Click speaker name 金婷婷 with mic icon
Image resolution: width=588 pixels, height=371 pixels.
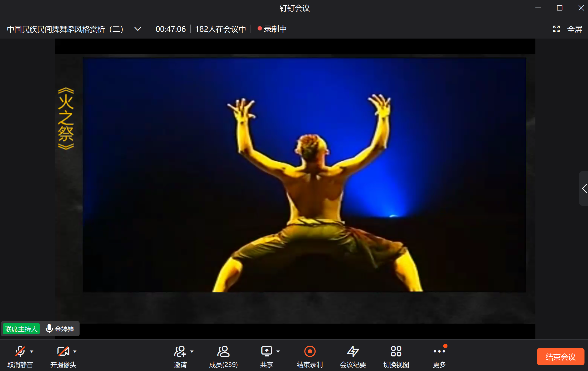60,329
